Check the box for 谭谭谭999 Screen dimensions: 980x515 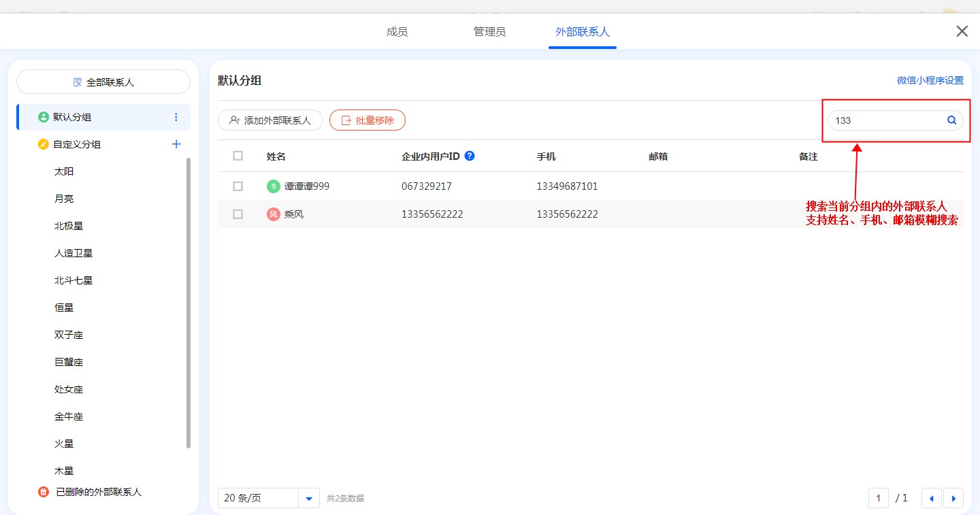(x=238, y=186)
